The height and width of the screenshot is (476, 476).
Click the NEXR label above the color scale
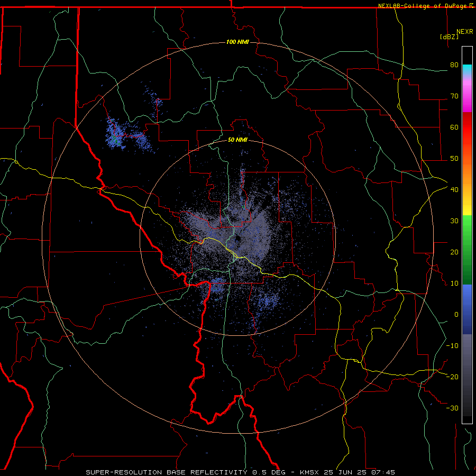click(465, 32)
